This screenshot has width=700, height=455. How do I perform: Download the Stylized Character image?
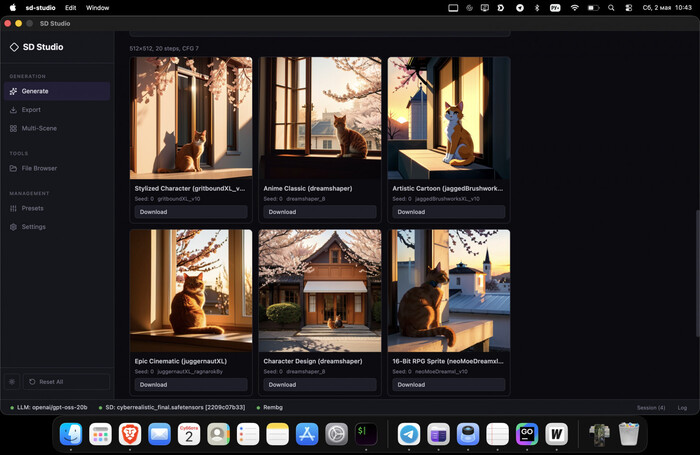[191, 212]
